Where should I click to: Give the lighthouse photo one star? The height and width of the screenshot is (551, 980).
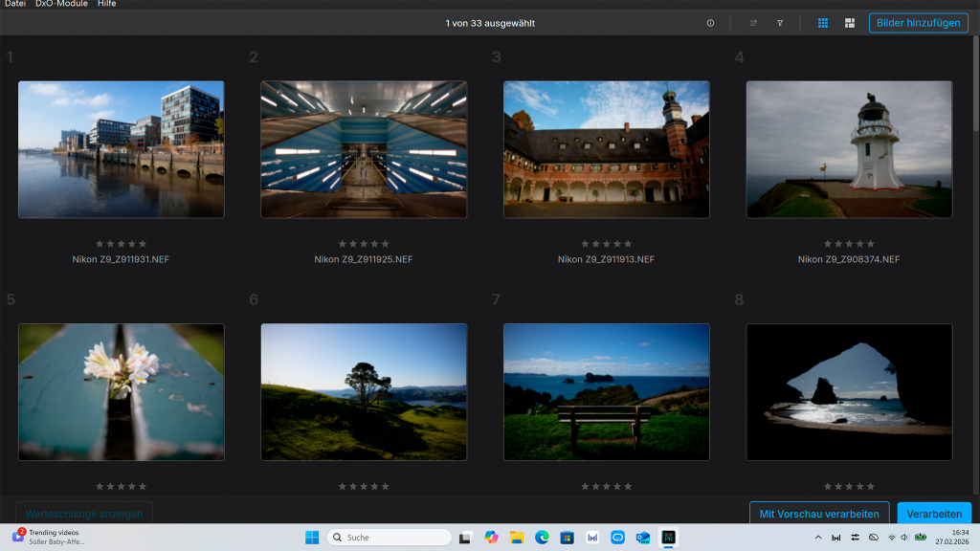[x=826, y=243]
